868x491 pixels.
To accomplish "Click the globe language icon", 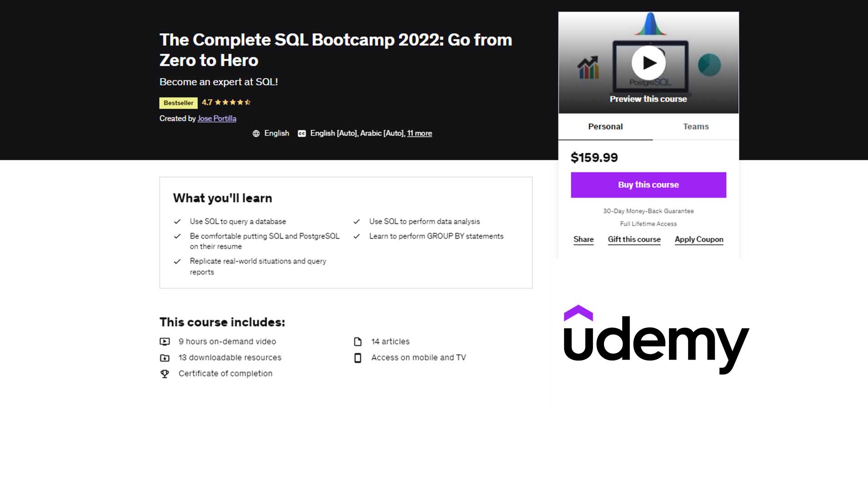I will coord(256,133).
